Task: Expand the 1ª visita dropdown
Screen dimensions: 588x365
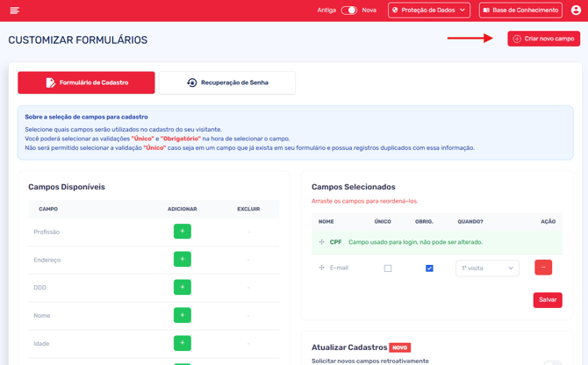Action: [487, 268]
